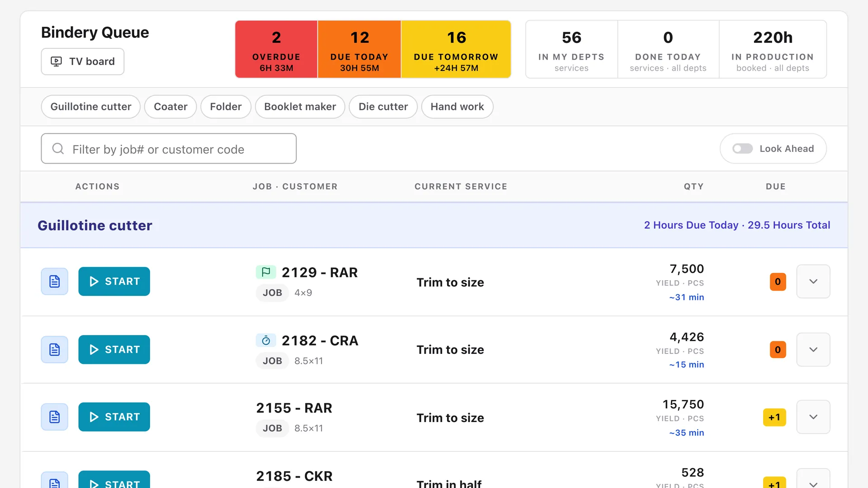Click the flag icon beside 2129 - RAR
Image resolution: width=868 pixels, height=488 pixels.
[266, 272]
